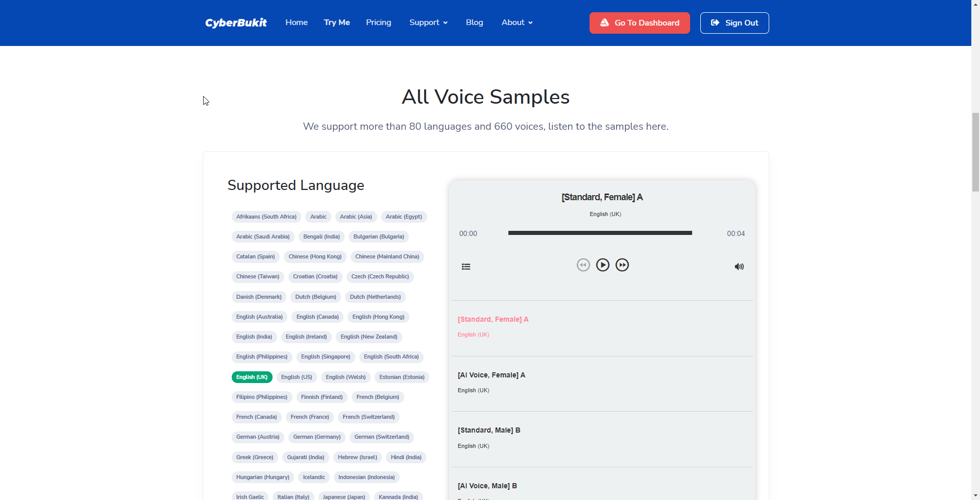The width and height of the screenshot is (980, 500).
Task: Choose English (Welsh) language
Action: (346, 377)
